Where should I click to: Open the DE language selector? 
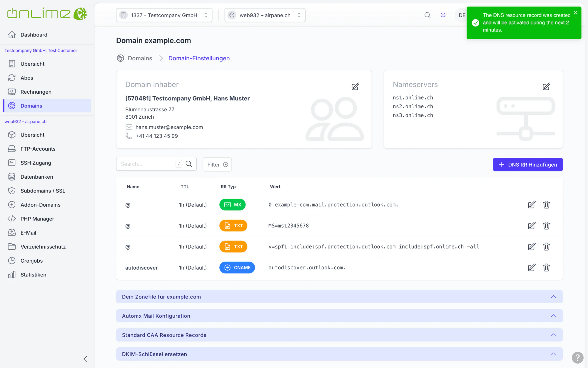(462, 15)
